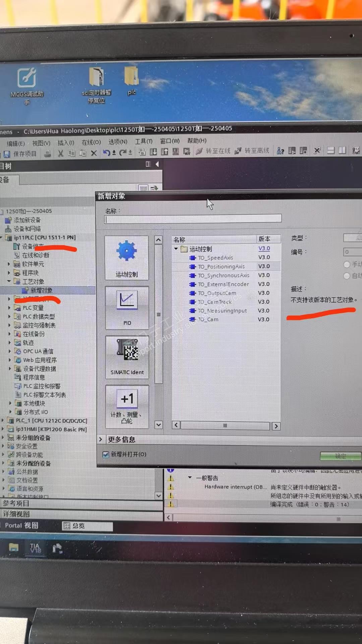This screenshot has width=362, height=644.
Task: Open the 选项(N) menu
Action: pyautogui.click(x=118, y=142)
